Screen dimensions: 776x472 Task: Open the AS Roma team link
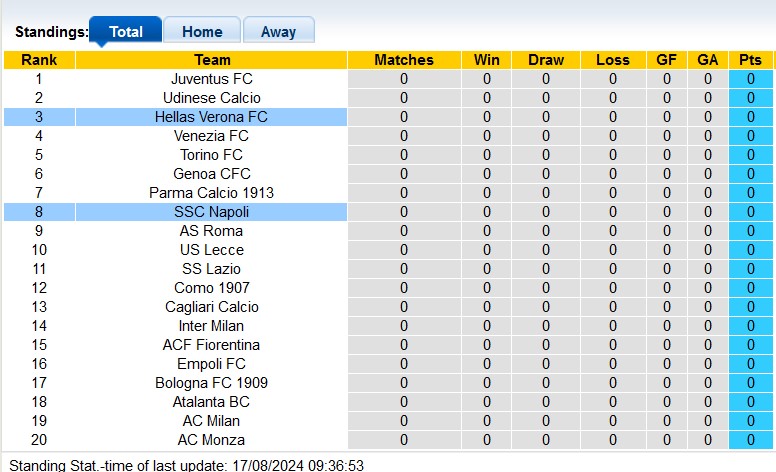tap(211, 231)
